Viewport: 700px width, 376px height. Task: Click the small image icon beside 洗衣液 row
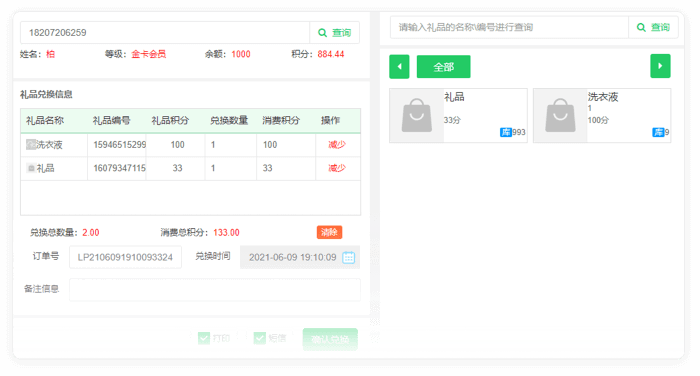coord(31,144)
